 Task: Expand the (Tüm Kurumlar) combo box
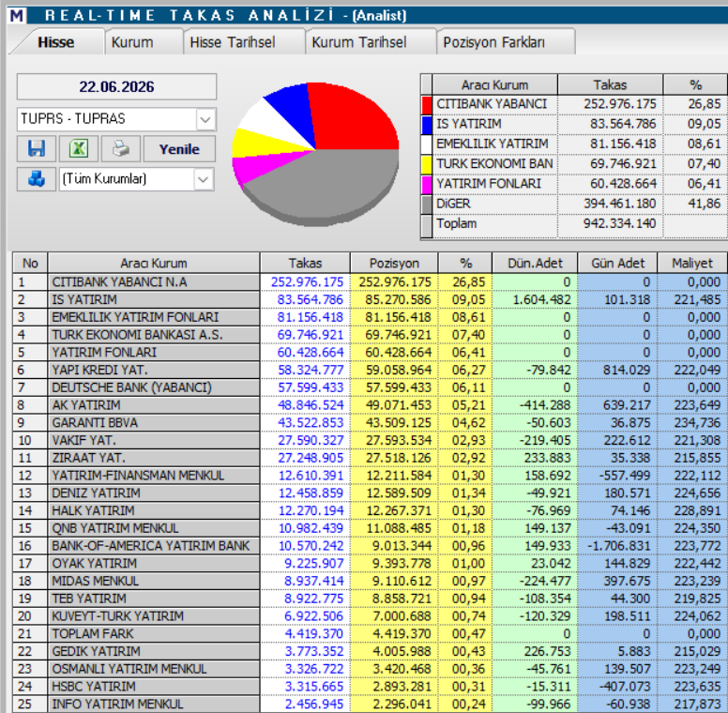(204, 179)
